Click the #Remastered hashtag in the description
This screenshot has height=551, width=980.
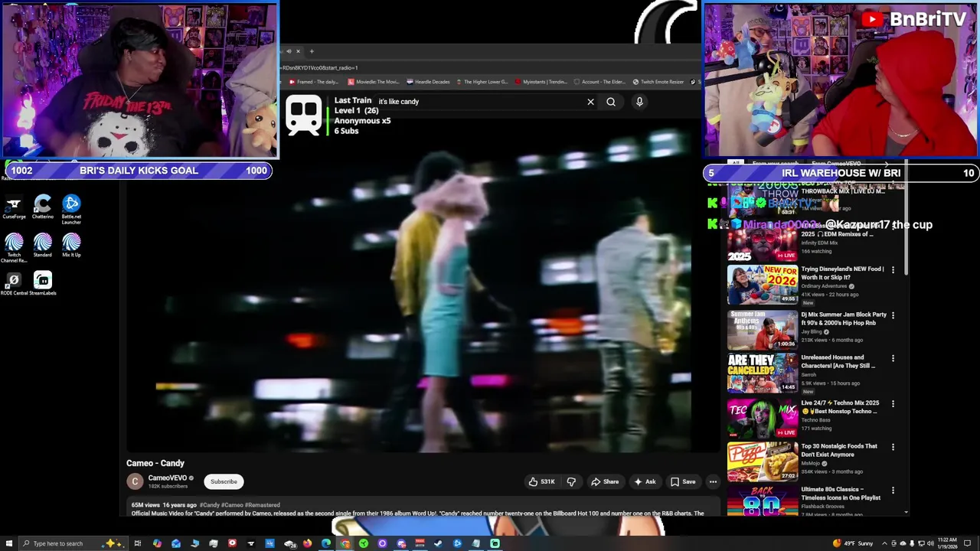(x=263, y=505)
